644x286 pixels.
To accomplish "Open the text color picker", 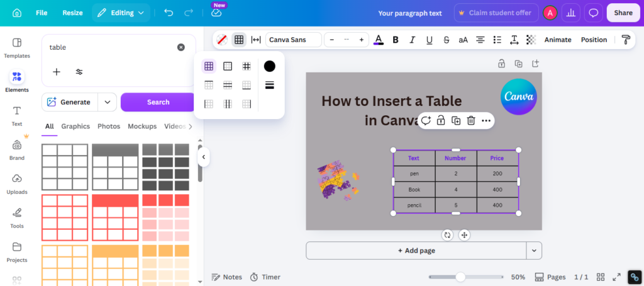I will point(379,40).
